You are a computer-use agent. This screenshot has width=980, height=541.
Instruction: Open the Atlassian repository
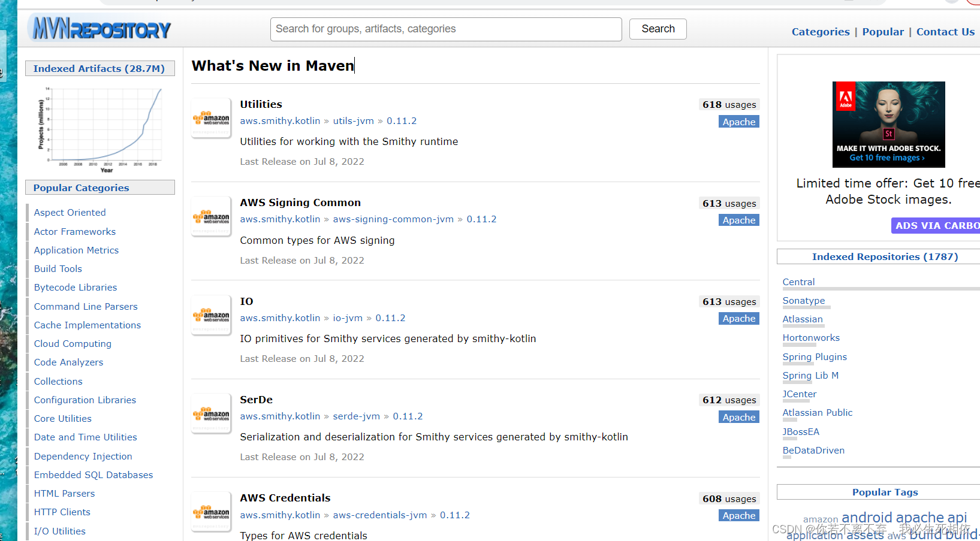point(803,319)
